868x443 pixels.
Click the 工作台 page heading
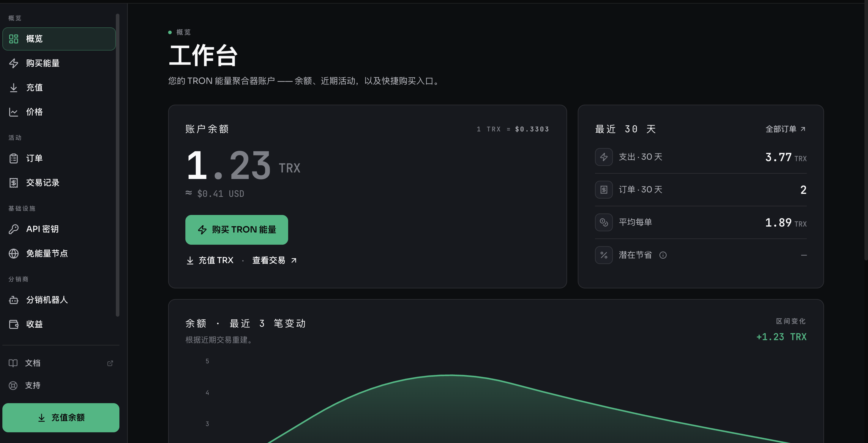coord(203,56)
